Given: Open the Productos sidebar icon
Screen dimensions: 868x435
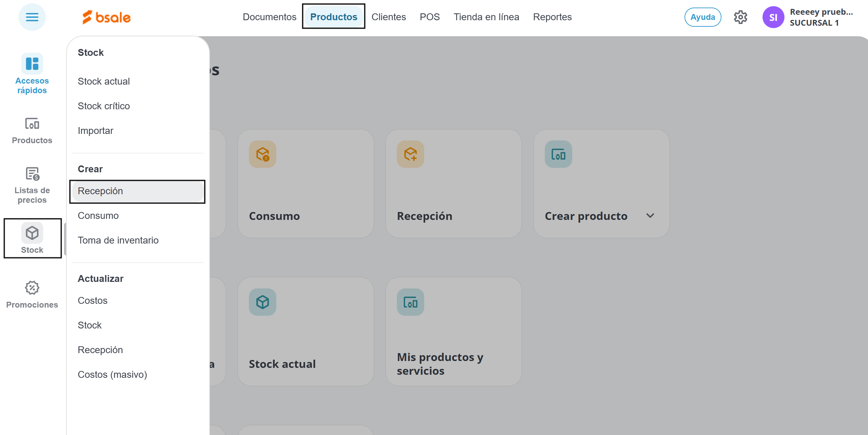Looking at the screenshot, I should point(32,130).
